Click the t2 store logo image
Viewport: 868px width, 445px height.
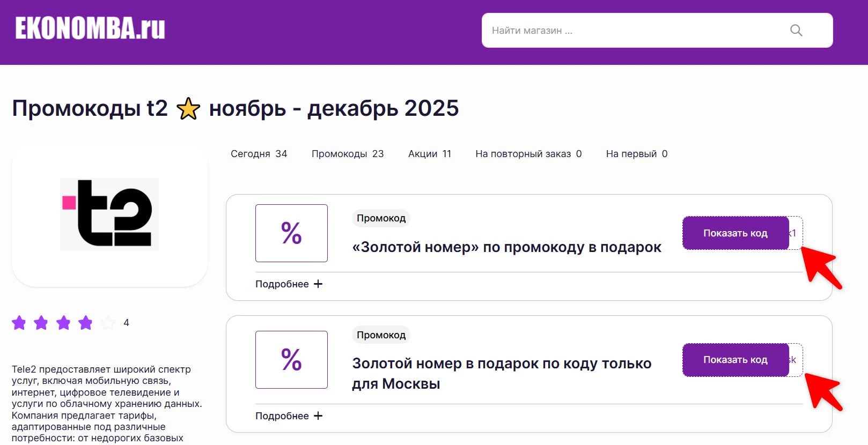click(109, 214)
